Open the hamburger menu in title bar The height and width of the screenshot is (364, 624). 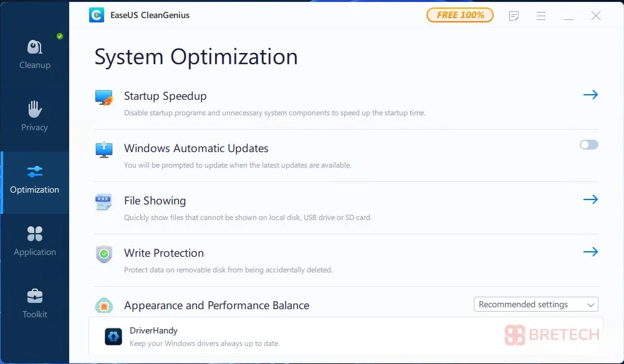coord(541,16)
